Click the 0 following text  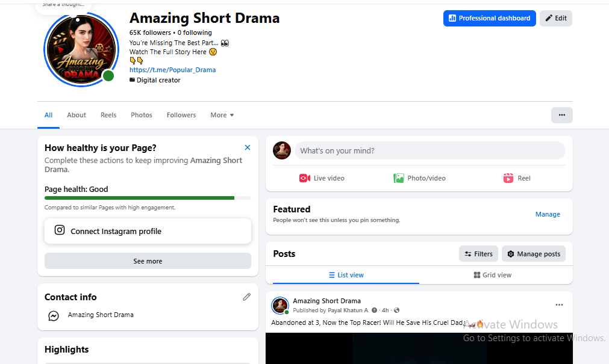pos(195,32)
